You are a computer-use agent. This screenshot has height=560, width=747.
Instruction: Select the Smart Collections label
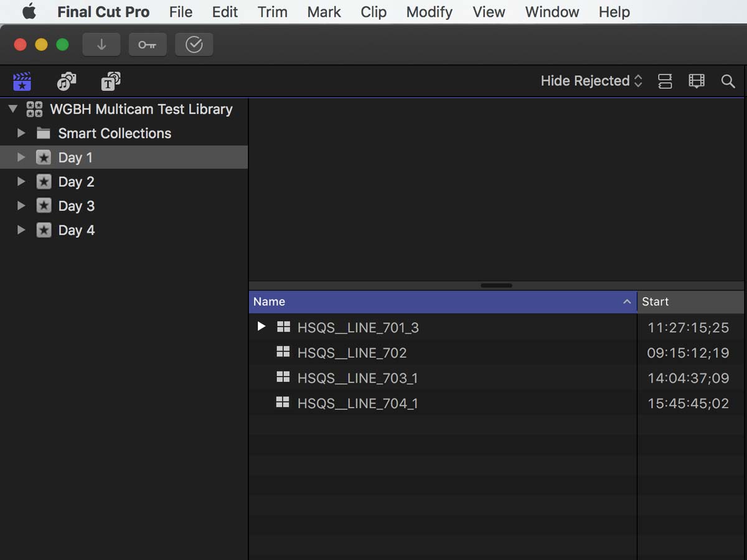[115, 133]
